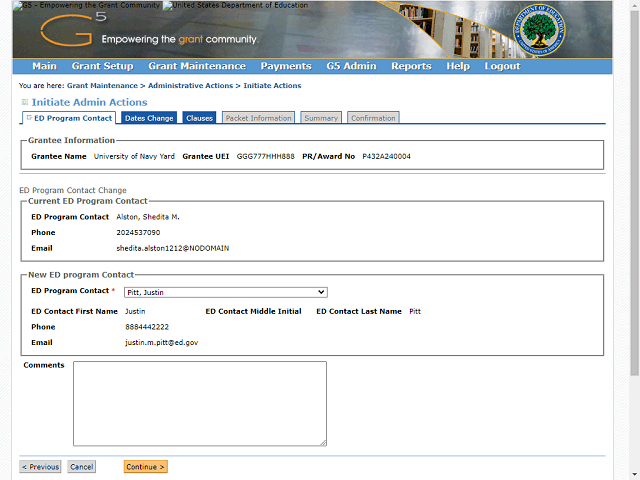Open the ED Program Contact dropdown
Viewport: 640px width, 480px height.
click(226, 292)
